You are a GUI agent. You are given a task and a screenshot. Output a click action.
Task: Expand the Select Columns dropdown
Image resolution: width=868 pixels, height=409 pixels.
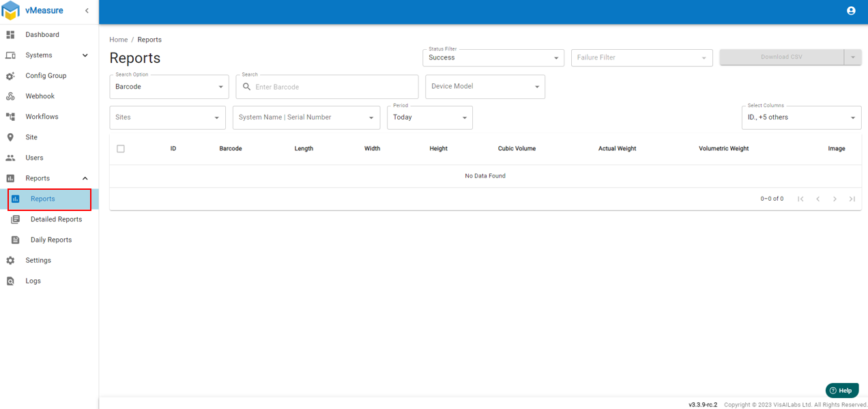800,117
